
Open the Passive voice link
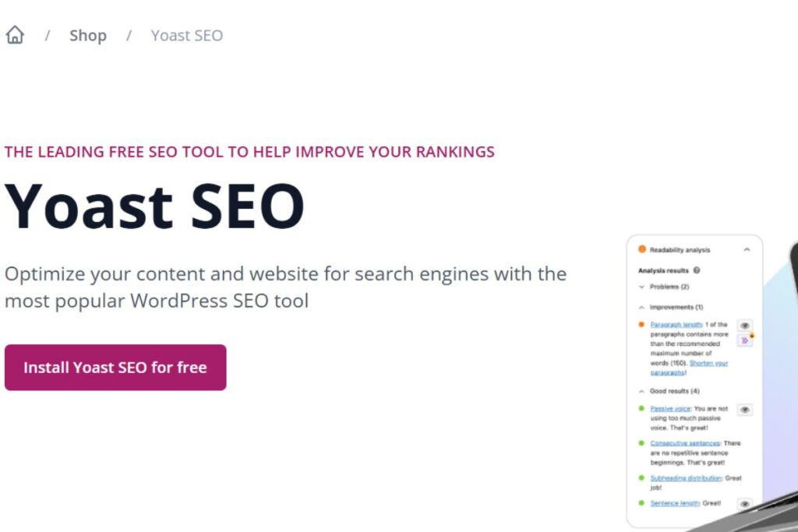pyautogui.click(x=669, y=410)
